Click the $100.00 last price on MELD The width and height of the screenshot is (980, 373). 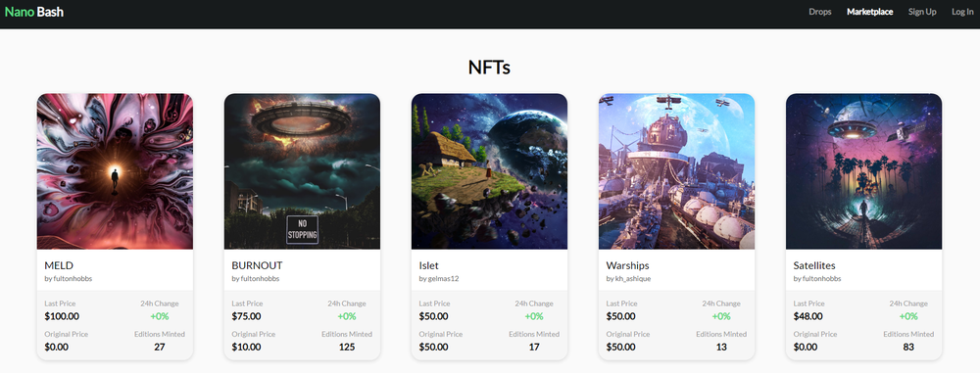62,316
